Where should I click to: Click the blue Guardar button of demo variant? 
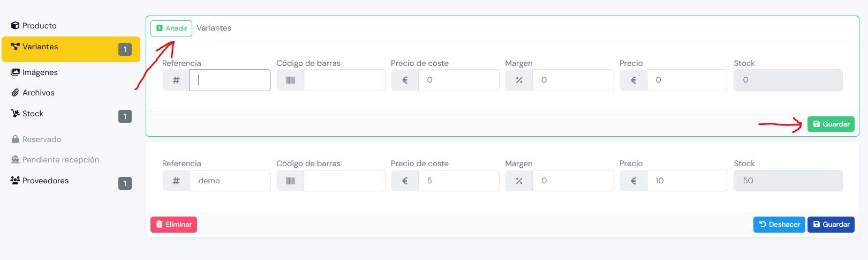click(831, 224)
